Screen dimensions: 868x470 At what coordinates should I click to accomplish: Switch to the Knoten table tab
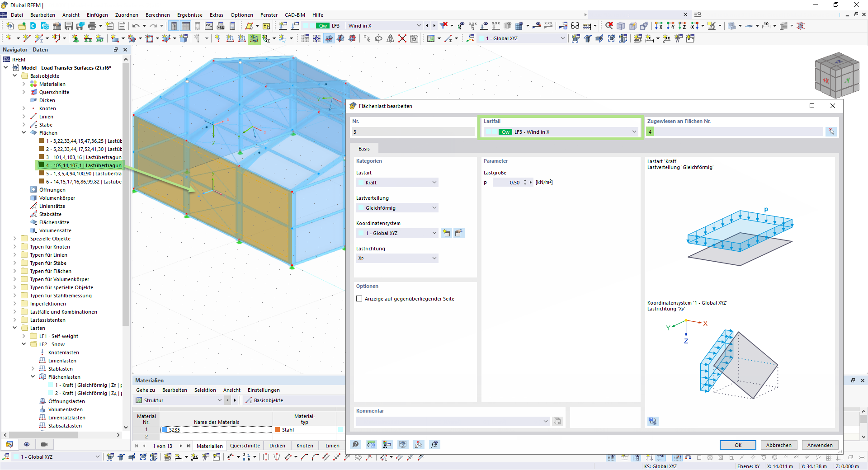[x=305, y=446]
